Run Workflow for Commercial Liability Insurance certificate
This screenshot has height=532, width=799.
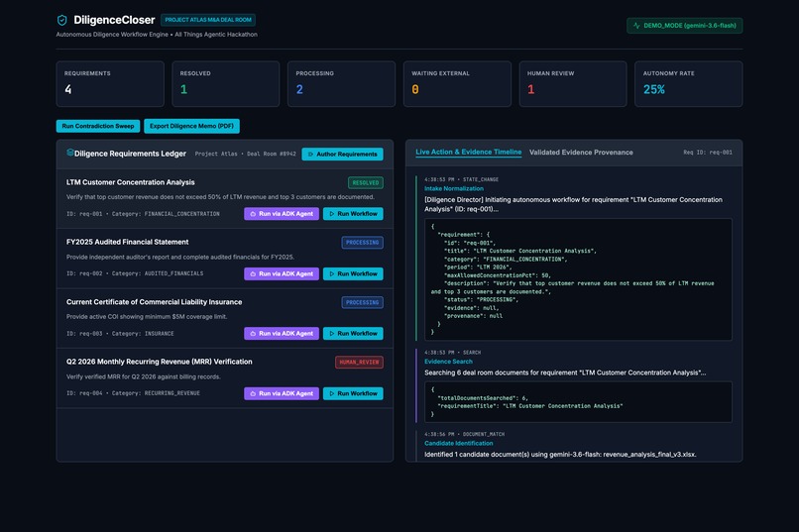coord(353,334)
